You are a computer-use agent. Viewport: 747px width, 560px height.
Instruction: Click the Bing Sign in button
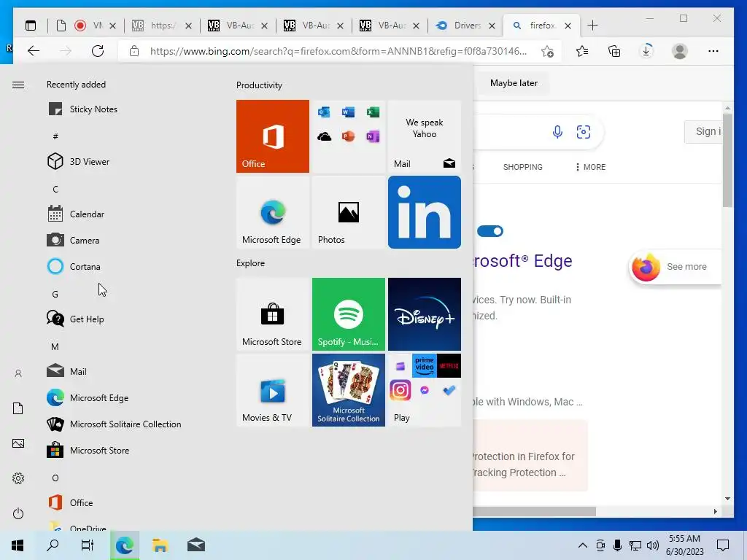coord(704,131)
